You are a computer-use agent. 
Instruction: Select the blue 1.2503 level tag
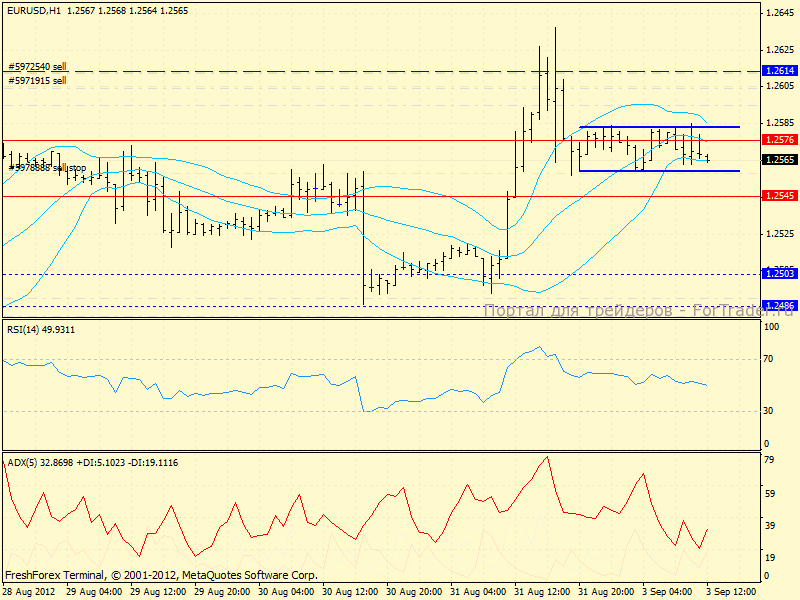coord(779,273)
